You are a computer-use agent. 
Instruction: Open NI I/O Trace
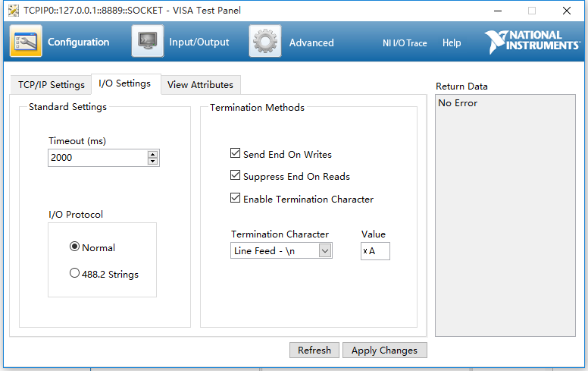[405, 43]
